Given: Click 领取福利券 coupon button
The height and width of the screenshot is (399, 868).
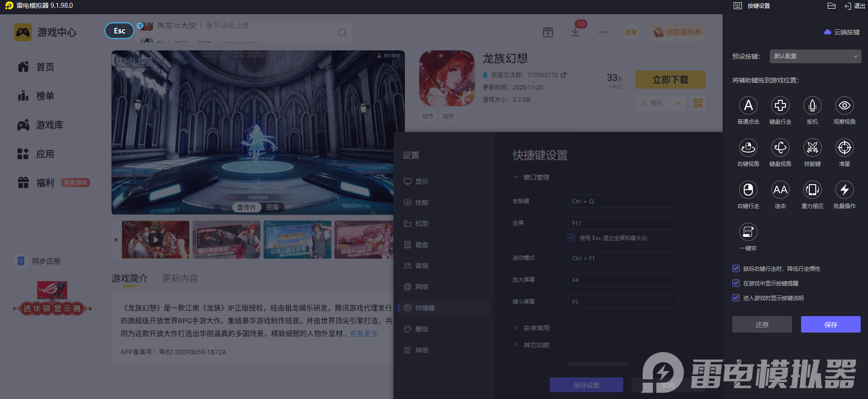Looking at the screenshot, I should [x=677, y=32].
